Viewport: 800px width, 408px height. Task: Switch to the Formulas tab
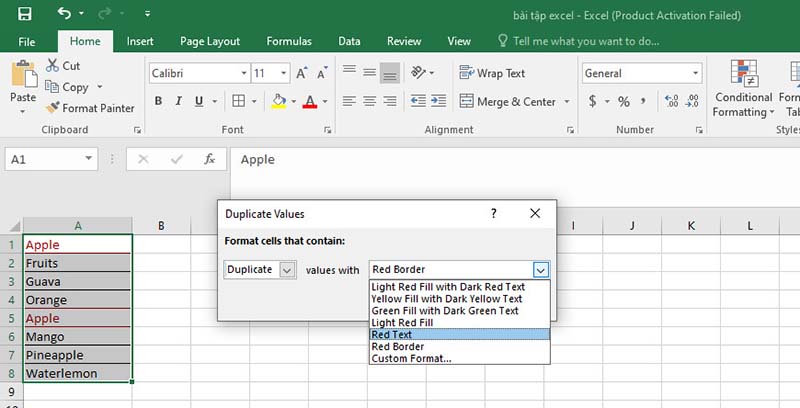[289, 41]
